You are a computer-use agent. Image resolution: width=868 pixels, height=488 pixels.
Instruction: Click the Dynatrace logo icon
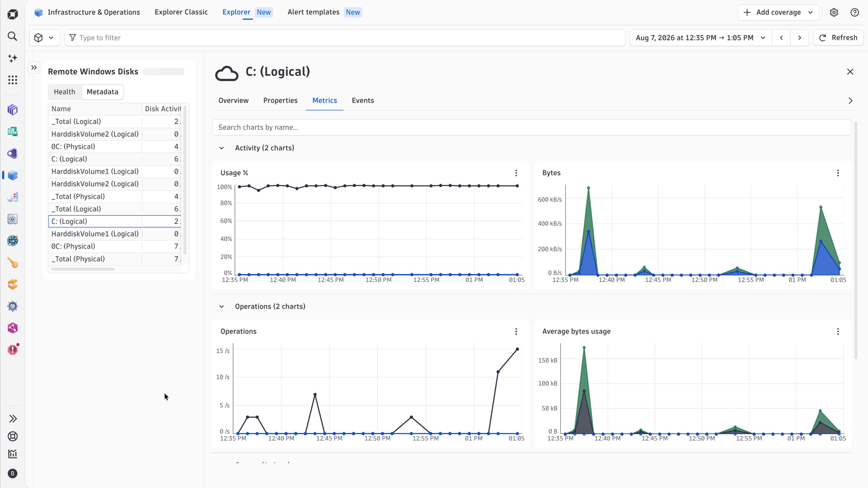(x=12, y=14)
